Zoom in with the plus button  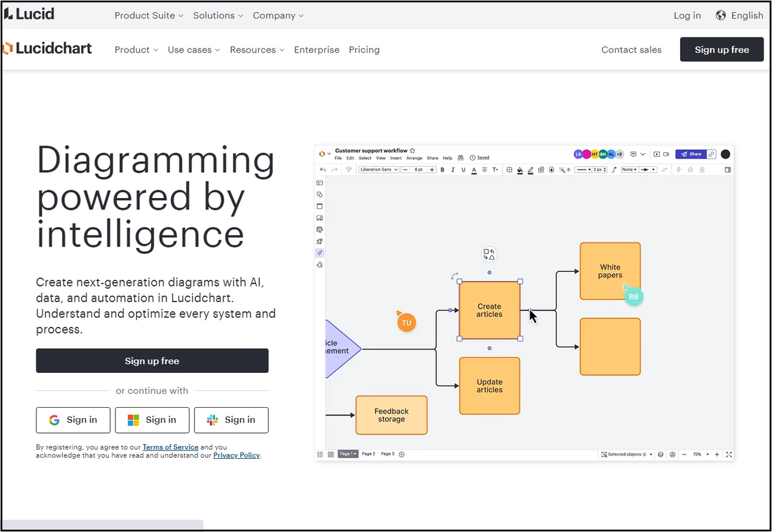[717, 454]
